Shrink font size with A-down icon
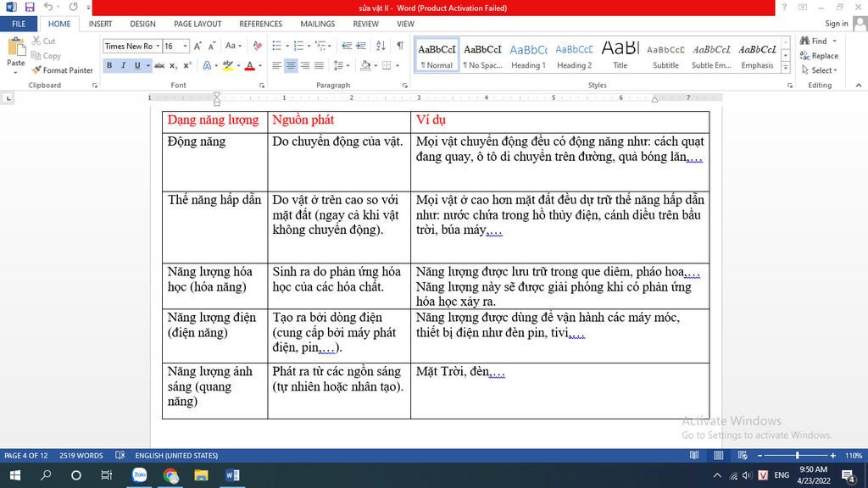The height and width of the screenshot is (488, 868). pyautogui.click(x=211, y=46)
